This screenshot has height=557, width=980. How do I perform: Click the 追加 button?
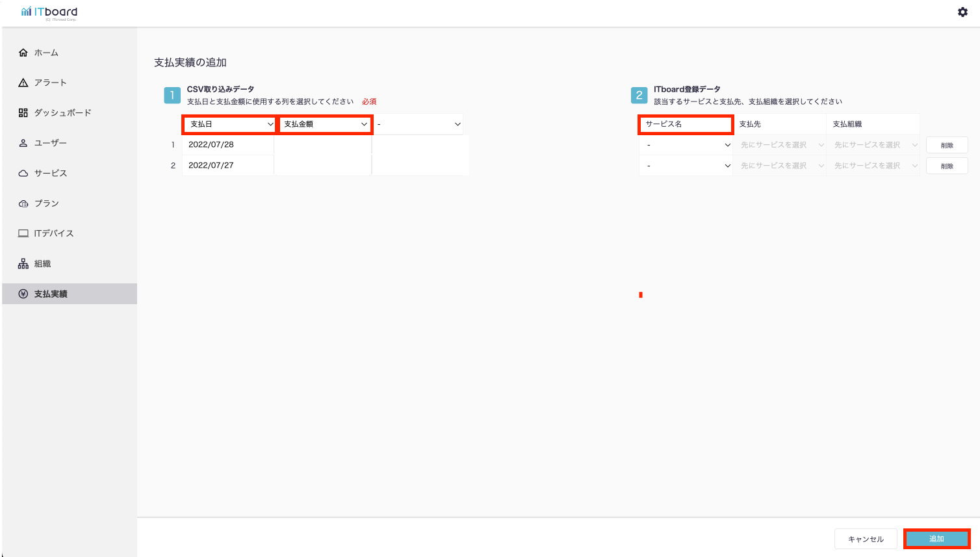point(936,539)
